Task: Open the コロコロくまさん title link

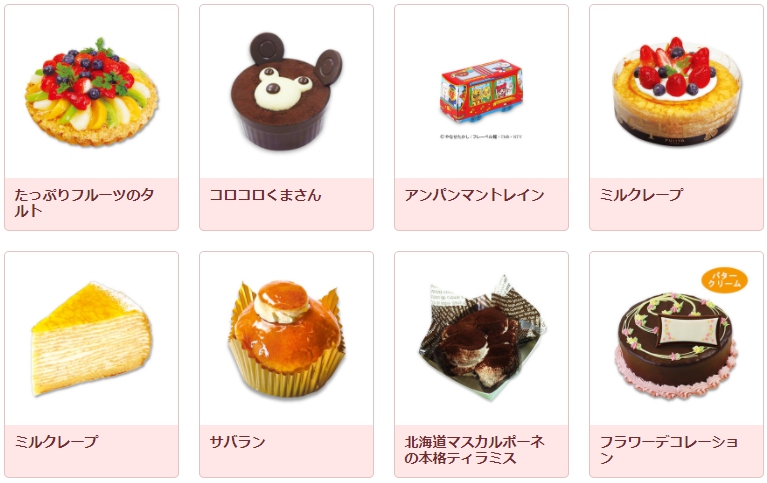Action: click(266, 195)
